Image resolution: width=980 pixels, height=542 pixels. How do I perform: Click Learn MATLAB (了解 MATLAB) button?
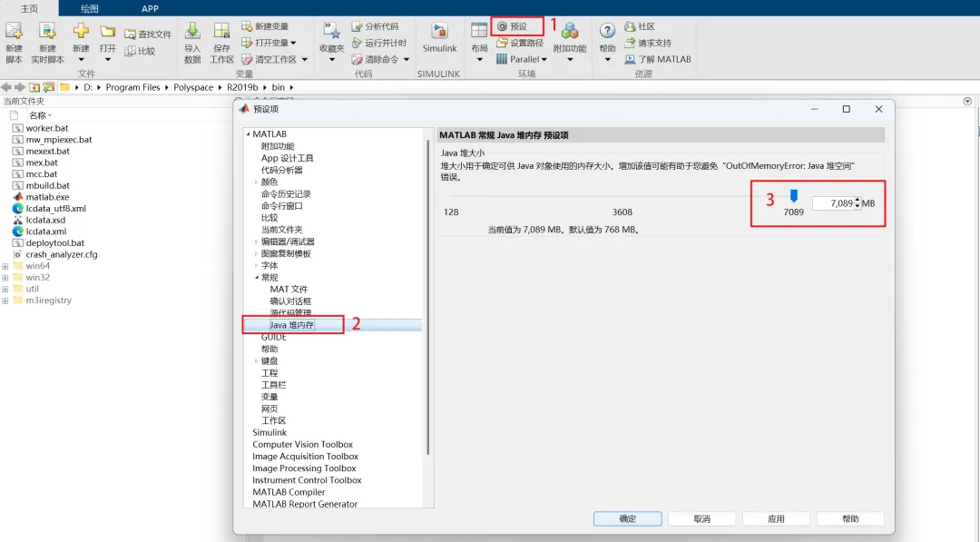[x=658, y=59]
